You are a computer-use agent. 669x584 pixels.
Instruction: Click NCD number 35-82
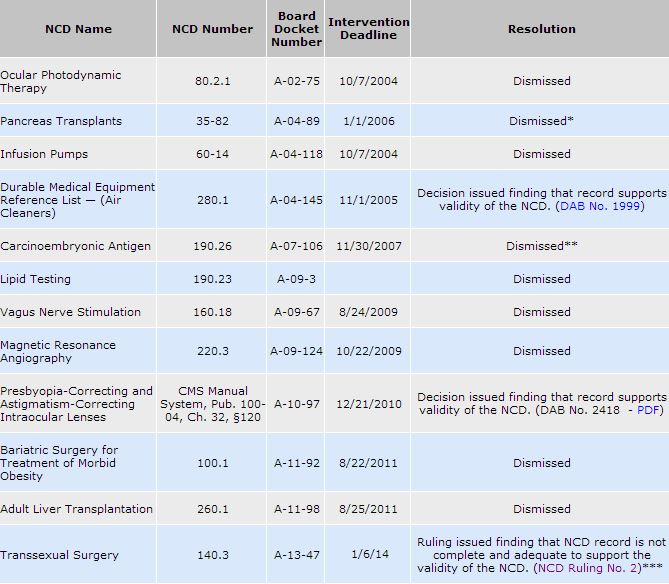212,121
